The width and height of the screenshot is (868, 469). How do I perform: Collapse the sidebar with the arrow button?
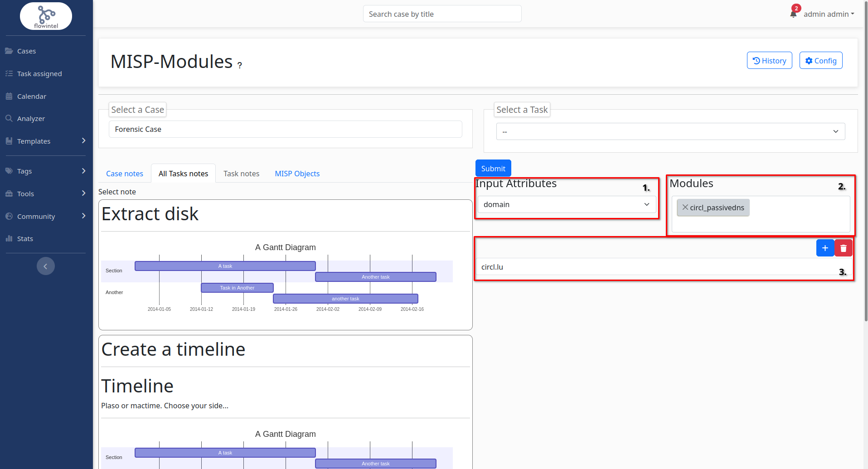click(46, 266)
